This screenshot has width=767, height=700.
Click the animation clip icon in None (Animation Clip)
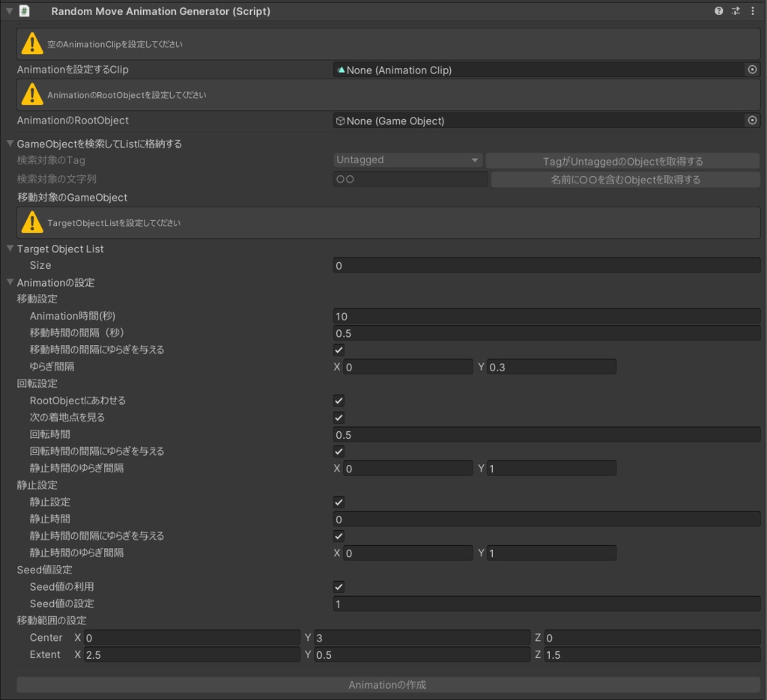coord(342,69)
